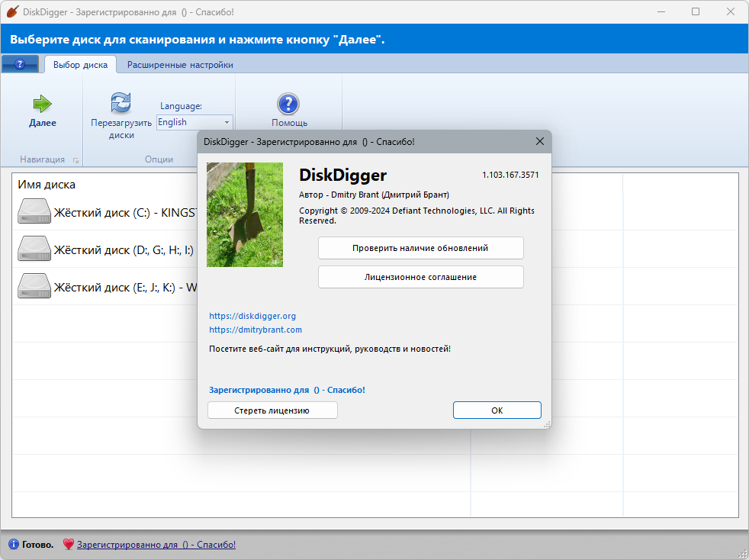Click Проверить наличие обновлений button
The width and height of the screenshot is (749, 560).
click(421, 248)
